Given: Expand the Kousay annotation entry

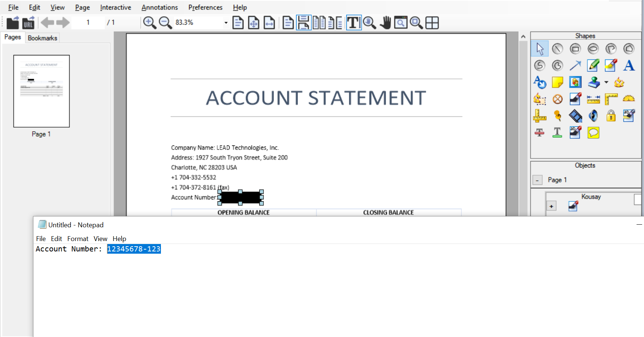Looking at the screenshot, I should (x=551, y=205).
